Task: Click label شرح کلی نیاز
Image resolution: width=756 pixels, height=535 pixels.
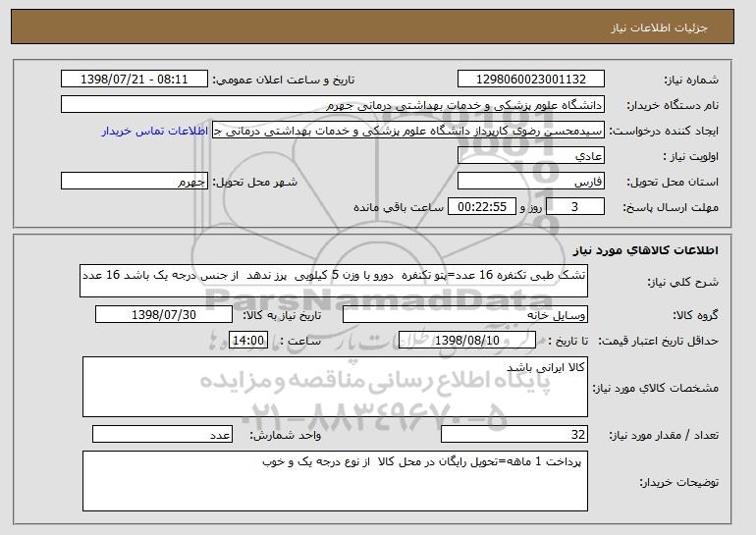Action: [x=682, y=282]
